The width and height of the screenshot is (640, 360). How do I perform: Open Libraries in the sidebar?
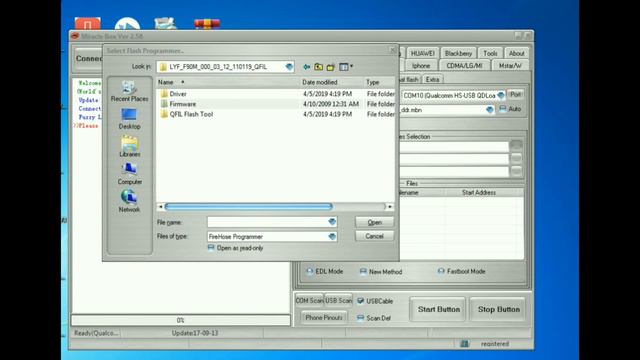tap(129, 147)
